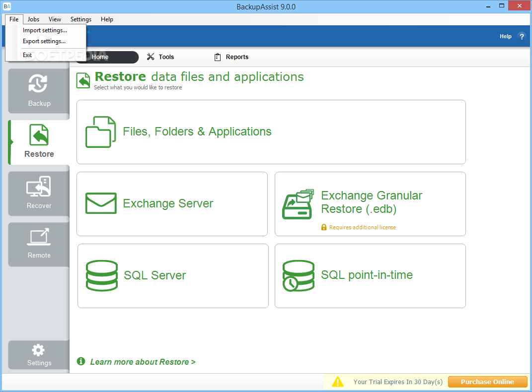
Task: Open the Help menu in menu bar
Action: point(107,19)
